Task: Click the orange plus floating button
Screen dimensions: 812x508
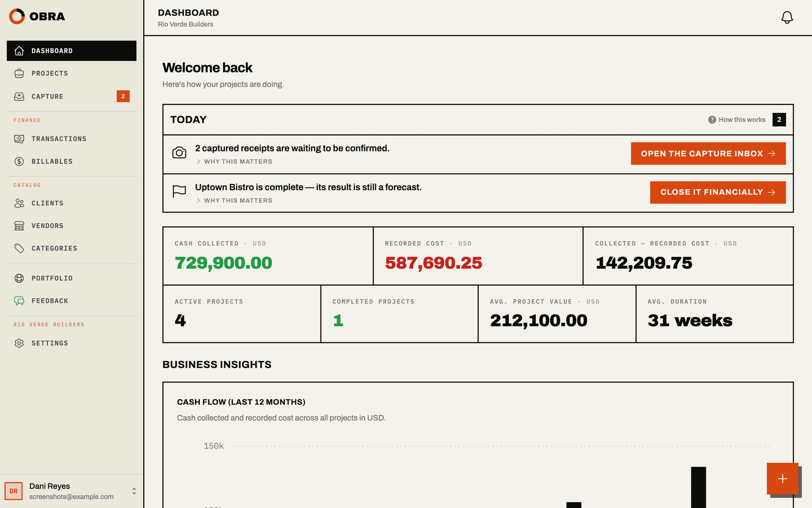Action: pos(782,479)
